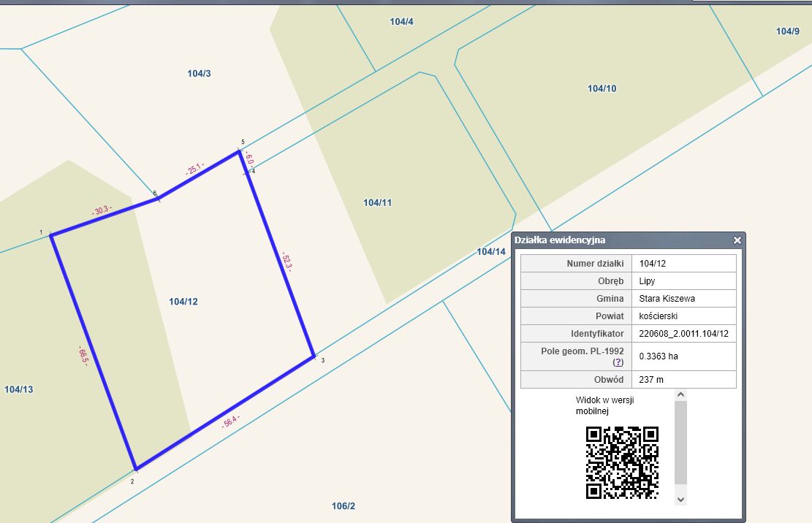Image resolution: width=812 pixels, height=523 pixels.
Task: Select parcel label 104/11 on map
Action: point(378,203)
